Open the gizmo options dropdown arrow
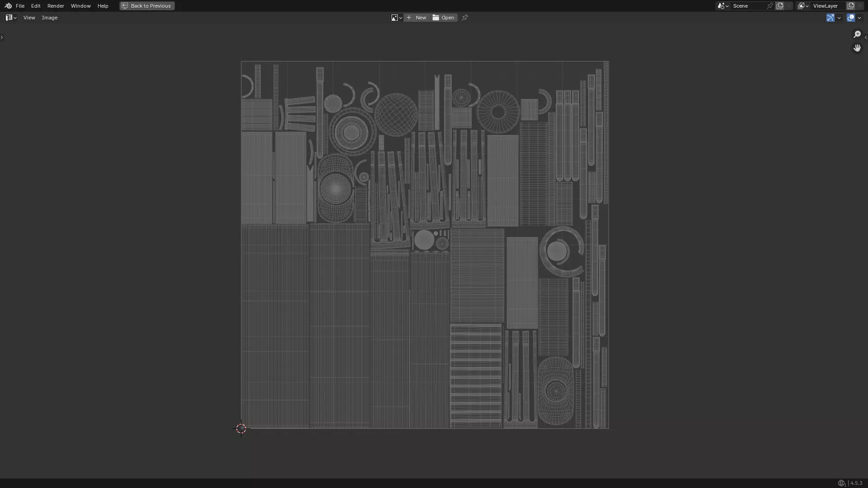Image resolution: width=868 pixels, height=488 pixels. click(839, 18)
